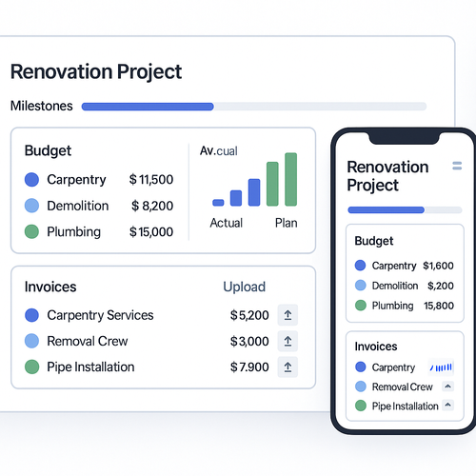Click the phone Budget heading
This screenshot has width=476, height=476.
(x=374, y=241)
